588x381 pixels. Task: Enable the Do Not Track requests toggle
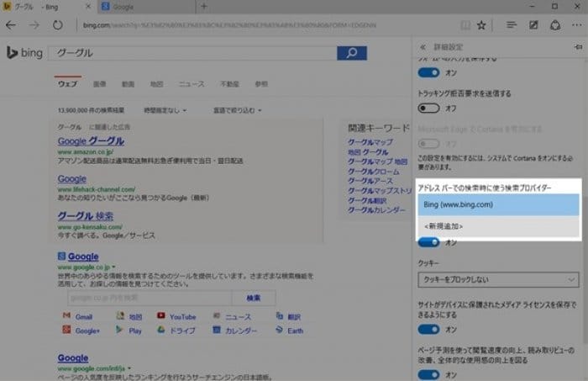[428, 108]
